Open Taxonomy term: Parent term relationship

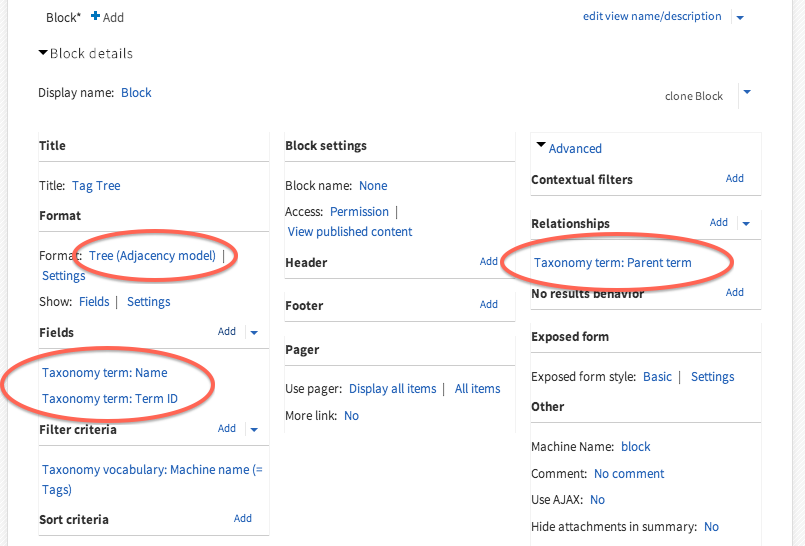click(612, 263)
